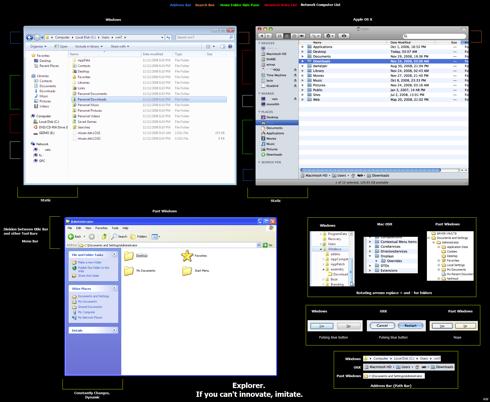
Task: Switch Finder to Cover Flow view
Action: pyautogui.click(x=302, y=36)
